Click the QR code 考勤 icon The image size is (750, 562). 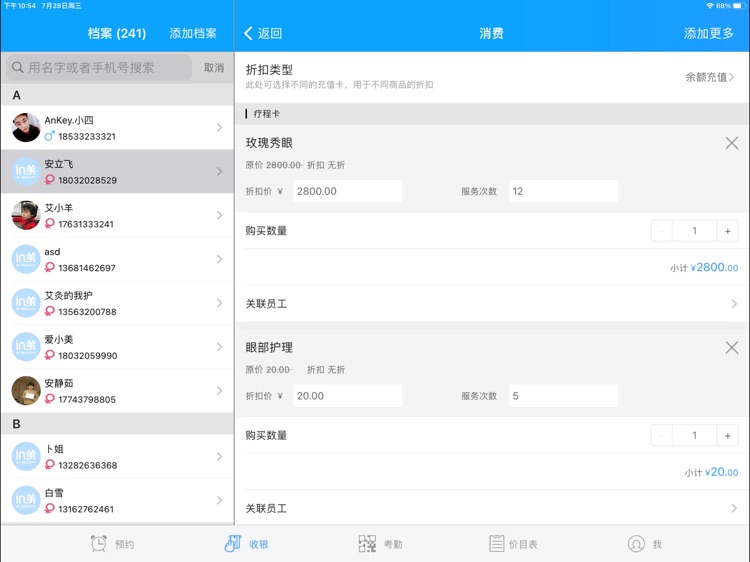367,544
